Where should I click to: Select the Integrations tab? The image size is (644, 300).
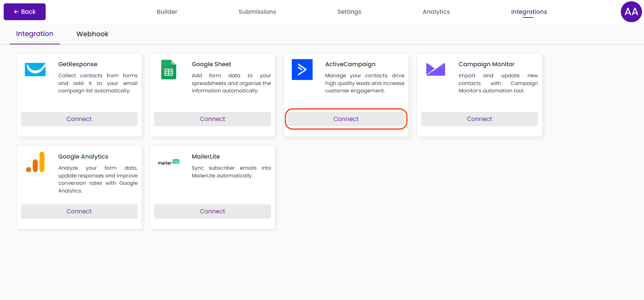(x=529, y=12)
